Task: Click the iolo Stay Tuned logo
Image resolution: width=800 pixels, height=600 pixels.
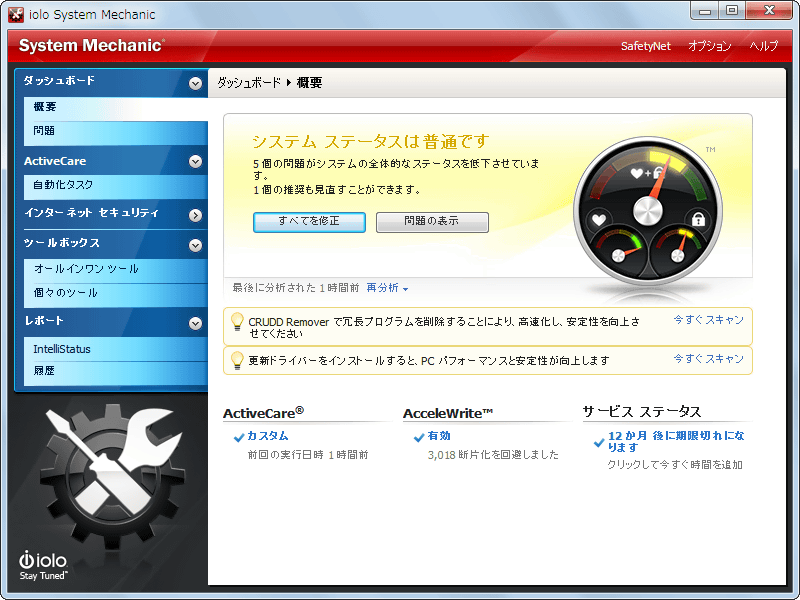Action: (x=43, y=565)
